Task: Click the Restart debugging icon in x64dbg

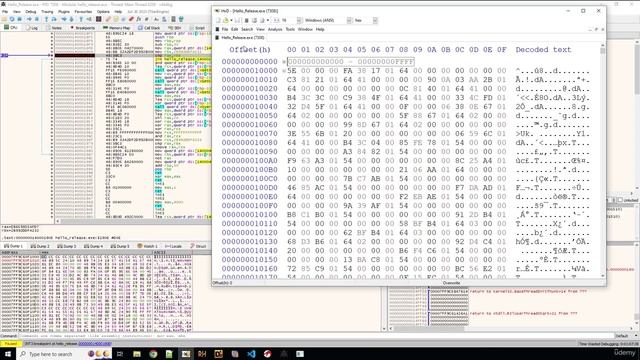Action: pos(12,19)
